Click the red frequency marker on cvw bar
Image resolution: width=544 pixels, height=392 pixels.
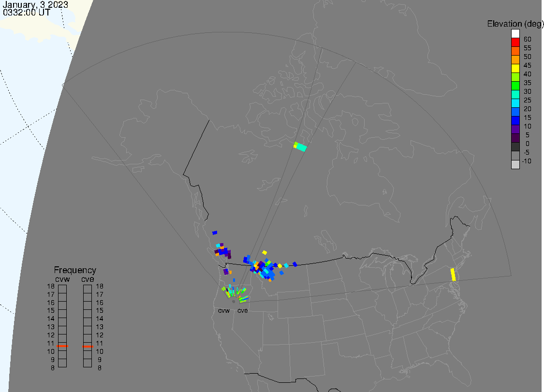coord(62,346)
